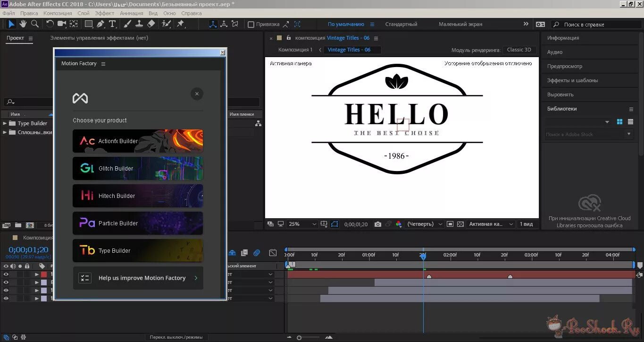Choose the Local Axis mode icon
Screen dimensions: 644x342
pos(213,24)
